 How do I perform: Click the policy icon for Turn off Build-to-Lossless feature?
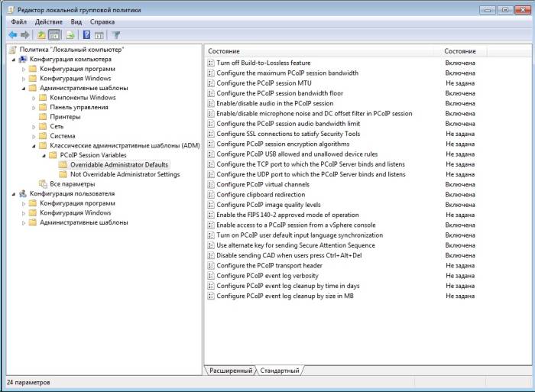(x=211, y=63)
